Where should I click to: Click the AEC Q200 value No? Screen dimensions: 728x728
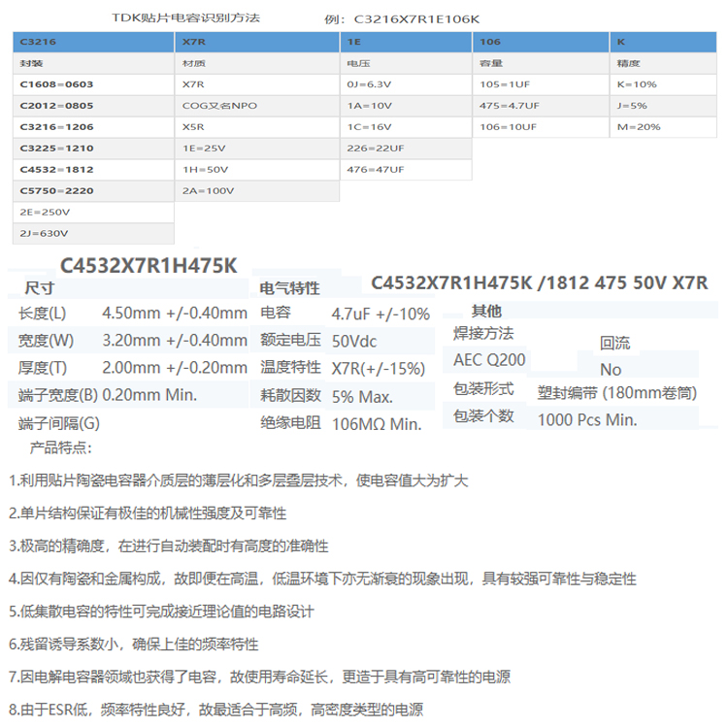coord(611,370)
